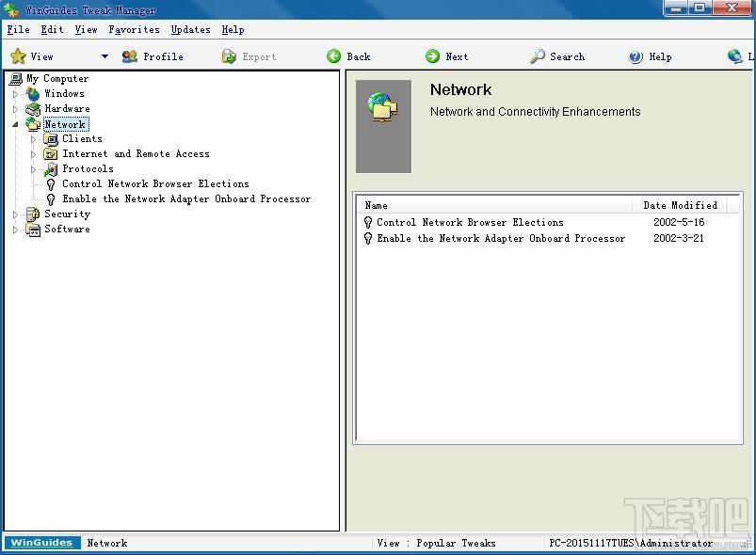Click the Internet and Remote Access folder icon
This screenshot has height=555, width=756.
tap(51, 154)
